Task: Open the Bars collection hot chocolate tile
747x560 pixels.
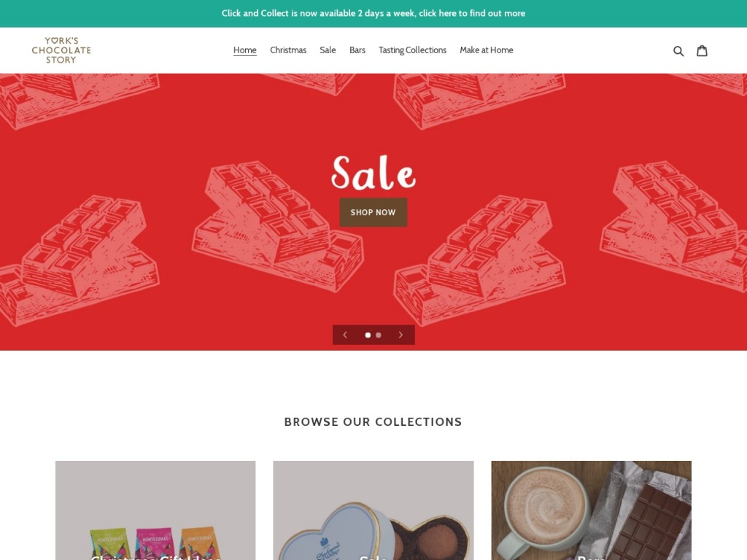Action: pos(591,510)
